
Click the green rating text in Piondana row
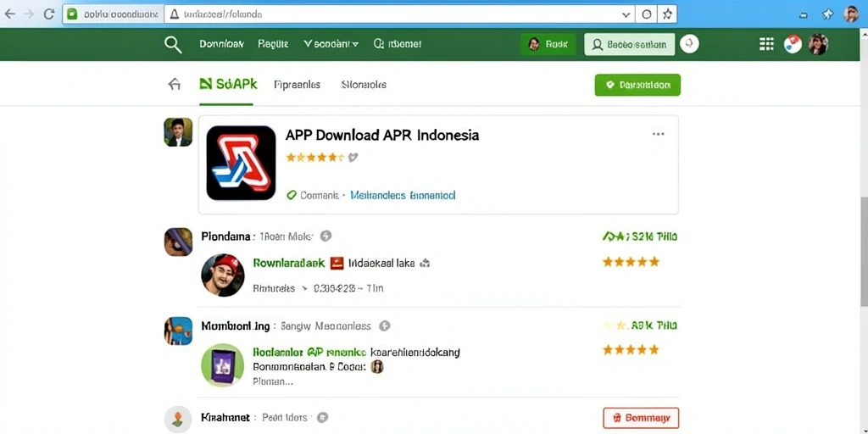point(639,237)
